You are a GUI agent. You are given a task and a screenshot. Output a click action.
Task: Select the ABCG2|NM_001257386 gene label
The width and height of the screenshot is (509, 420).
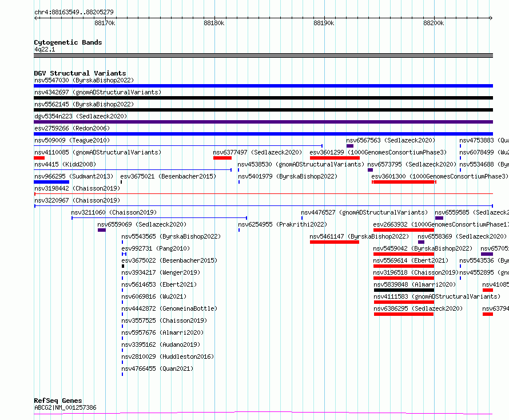tap(65, 407)
